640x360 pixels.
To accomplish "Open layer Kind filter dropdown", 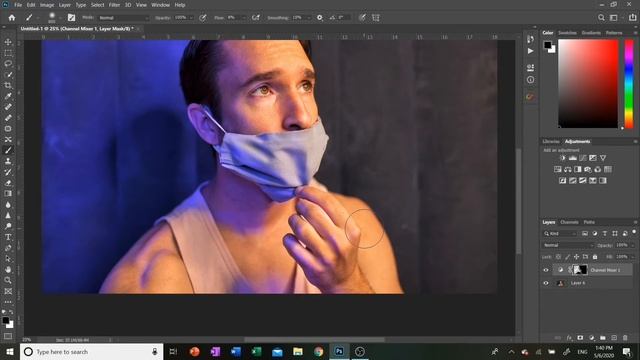I will pyautogui.click(x=559, y=233).
